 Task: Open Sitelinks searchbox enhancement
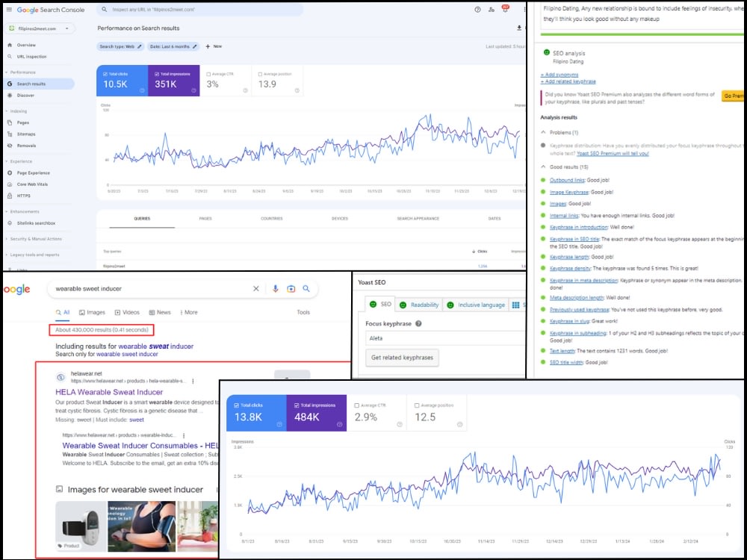(36, 223)
